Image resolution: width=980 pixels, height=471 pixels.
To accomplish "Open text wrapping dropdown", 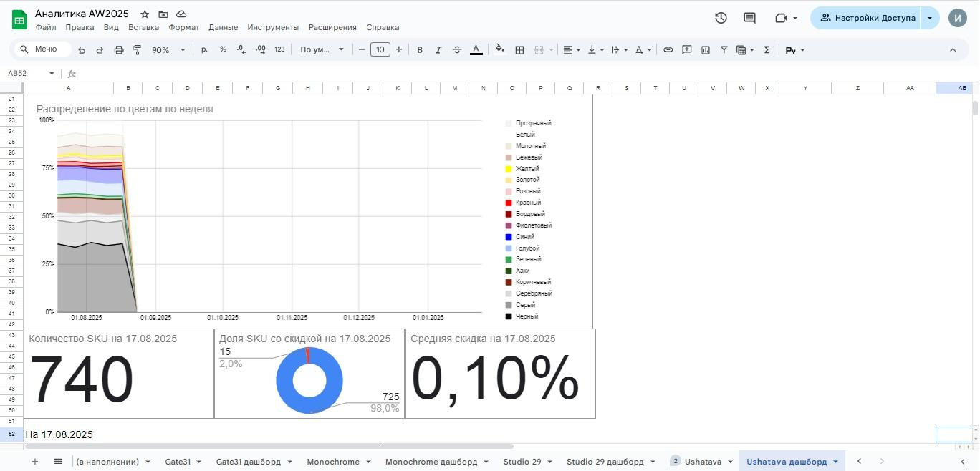I will coord(620,49).
